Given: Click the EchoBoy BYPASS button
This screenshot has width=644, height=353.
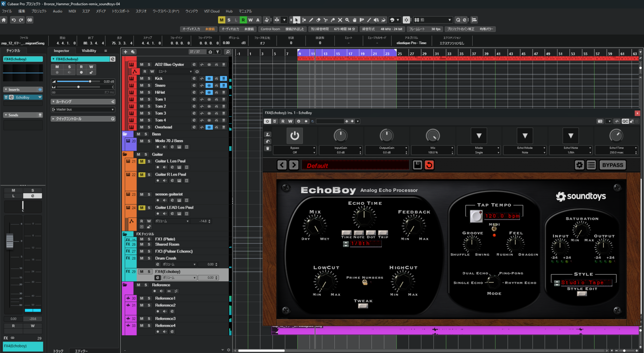Looking at the screenshot, I should [x=612, y=165].
